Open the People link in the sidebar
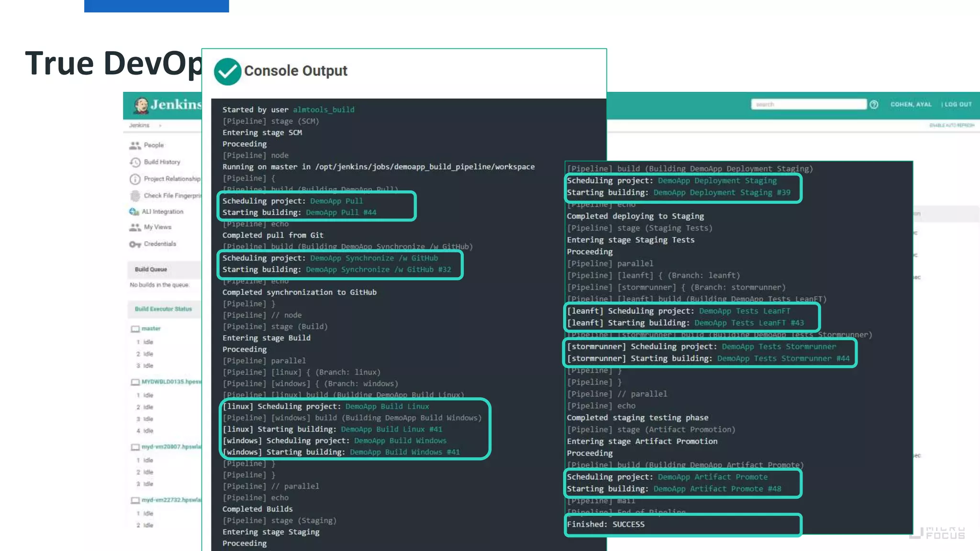The image size is (980, 551). coord(154,145)
